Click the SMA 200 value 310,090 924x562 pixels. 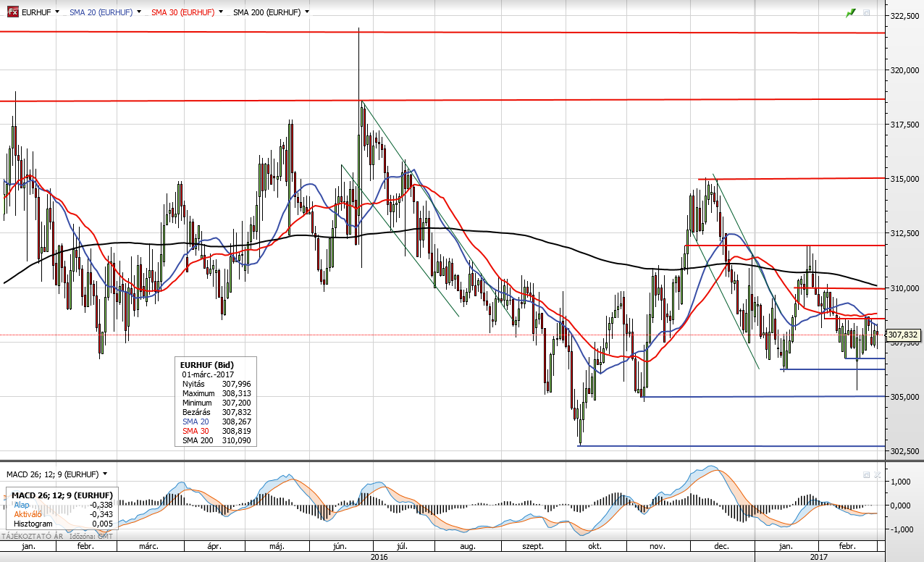237,440
